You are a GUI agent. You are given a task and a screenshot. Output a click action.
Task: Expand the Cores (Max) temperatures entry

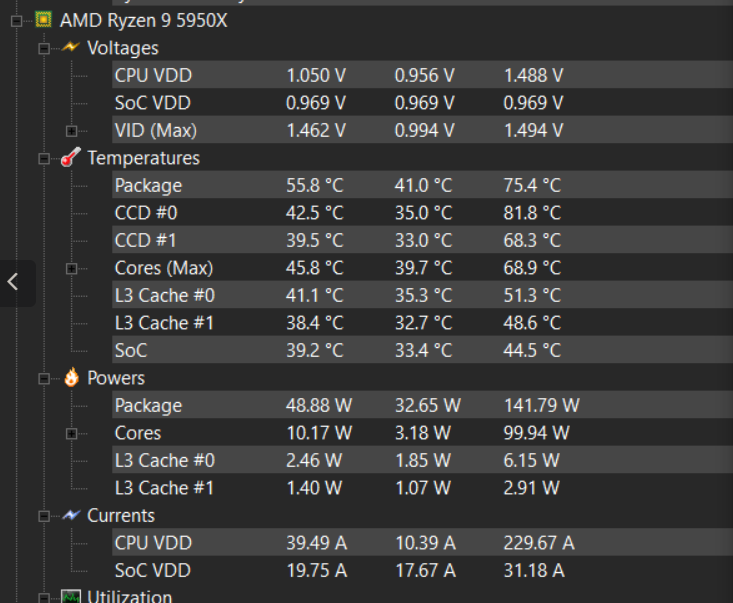(72, 268)
